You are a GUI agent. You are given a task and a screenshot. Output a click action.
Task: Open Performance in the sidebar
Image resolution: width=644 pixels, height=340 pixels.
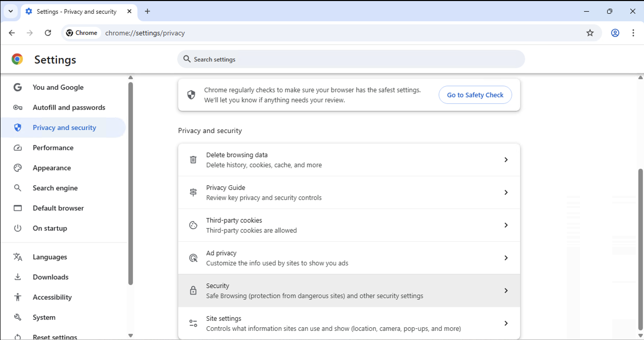click(x=53, y=148)
